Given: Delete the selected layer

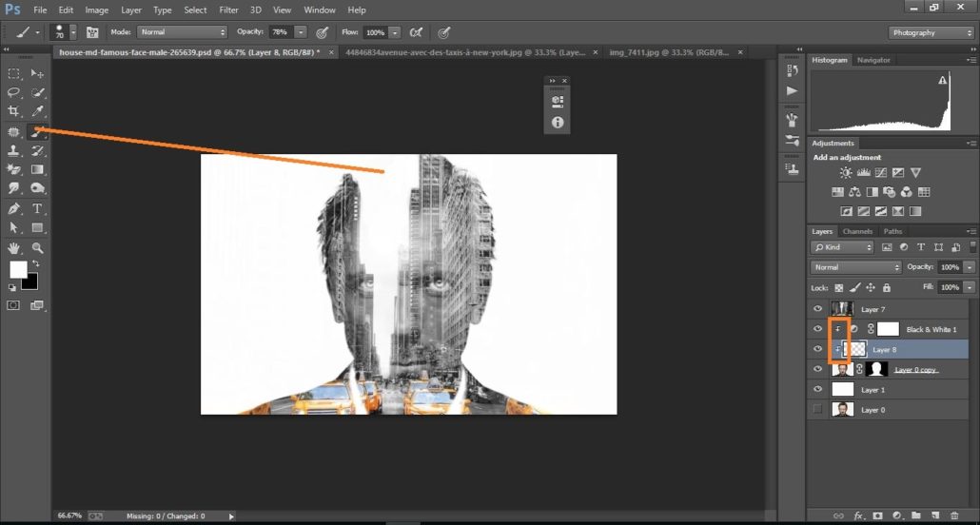Looking at the screenshot, I should click(954, 515).
